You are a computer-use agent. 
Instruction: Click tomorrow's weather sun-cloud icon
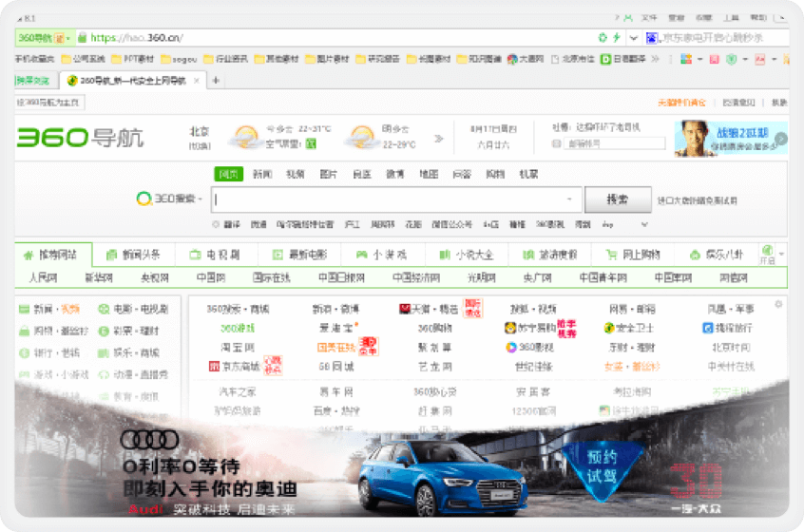coord(361,138)
